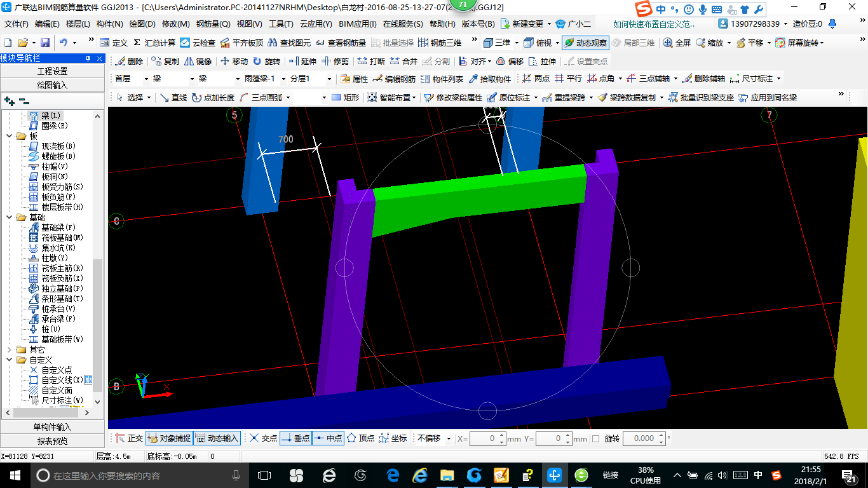Activate 拾取构件 pick component tool
This screenshot has width=868, height=488.
point(489,79)
